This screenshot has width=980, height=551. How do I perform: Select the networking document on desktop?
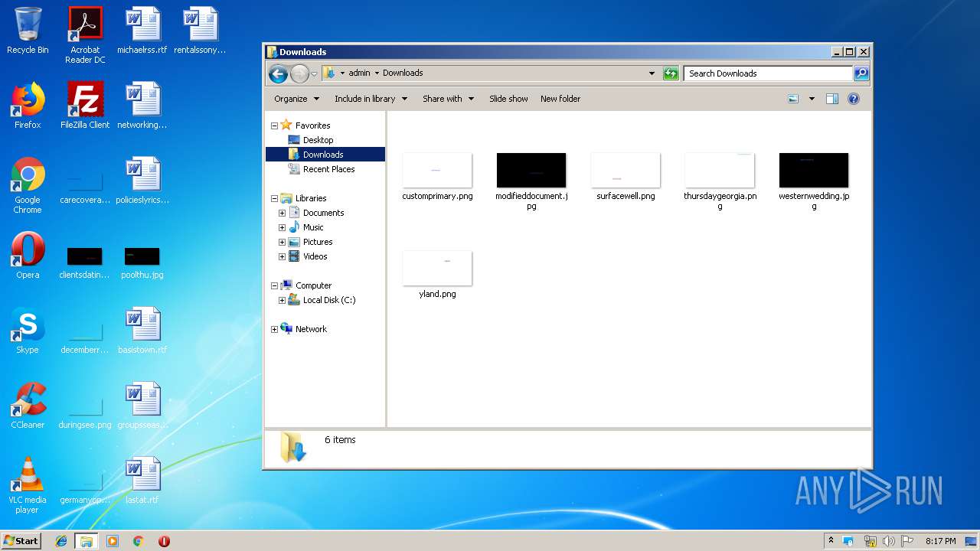tap(142, 106)
